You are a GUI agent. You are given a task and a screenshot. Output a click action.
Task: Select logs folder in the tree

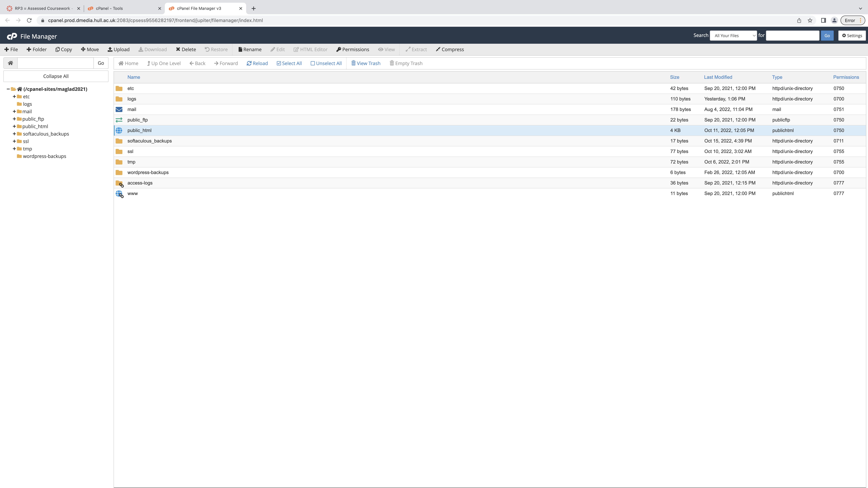click(27, 104)
